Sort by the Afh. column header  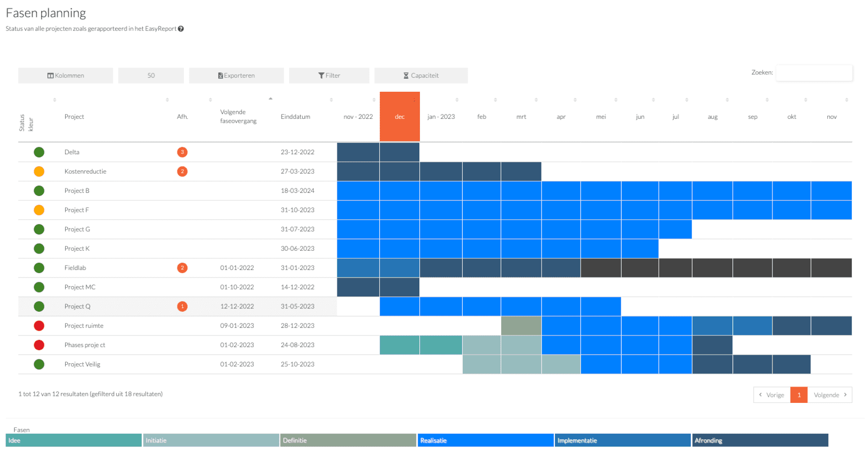(182, 117)
